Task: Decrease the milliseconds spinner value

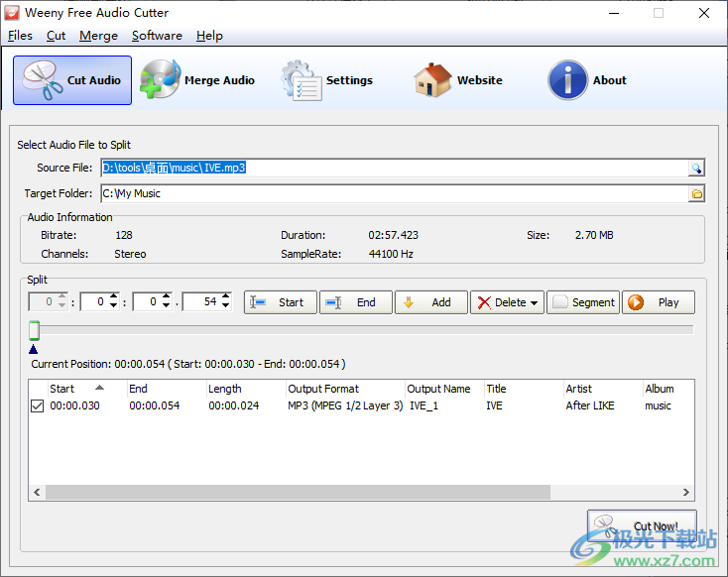Action: coord(226,306)
